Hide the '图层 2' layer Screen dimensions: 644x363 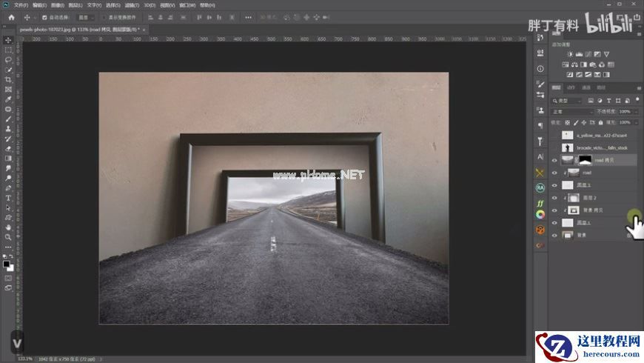pyautogui.click(x=554, y=198)
